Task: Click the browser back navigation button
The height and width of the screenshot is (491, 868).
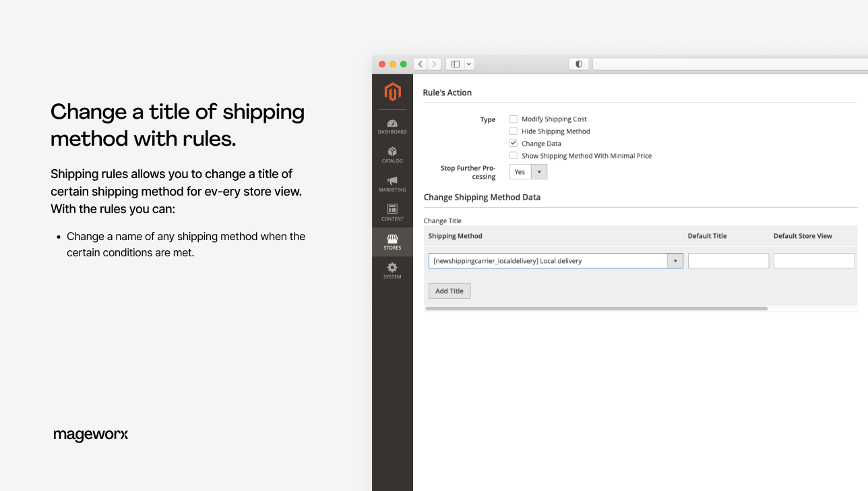Action: (420, 63)
